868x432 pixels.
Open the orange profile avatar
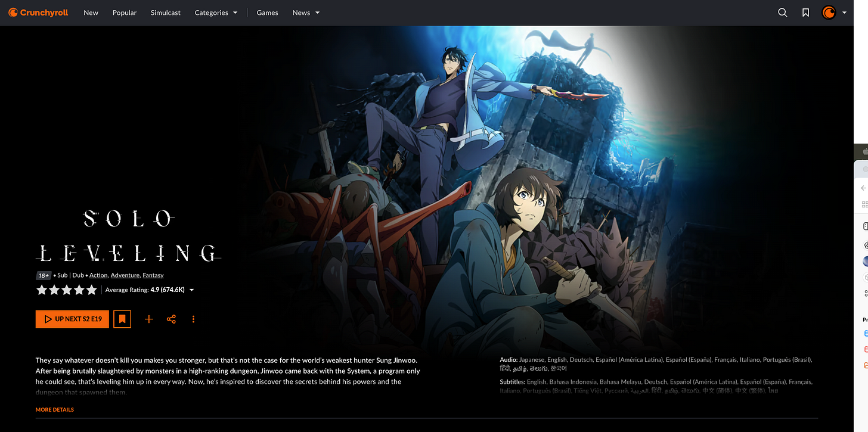point(829,13)
